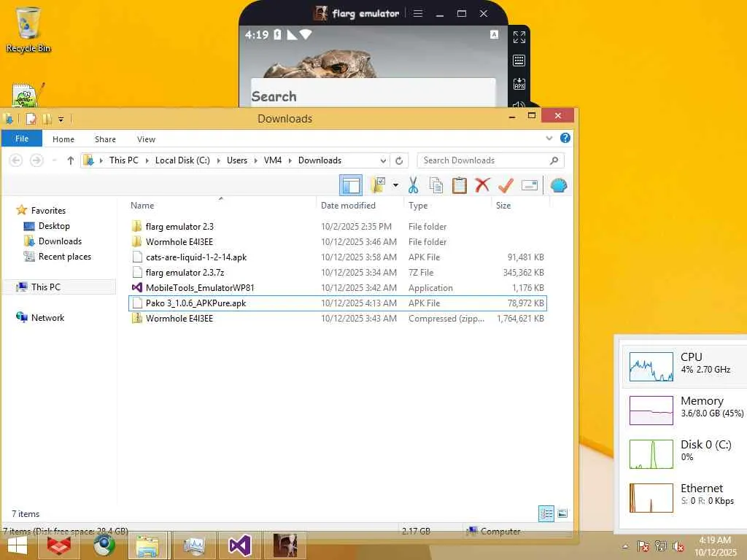Image resolution: width=747 pixels, height=560 pixels.
Task: Open the View ribbon tab
Action: coord(146,139)
